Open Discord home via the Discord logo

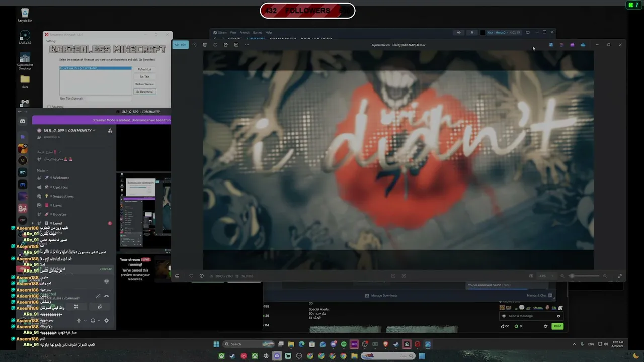22,121
